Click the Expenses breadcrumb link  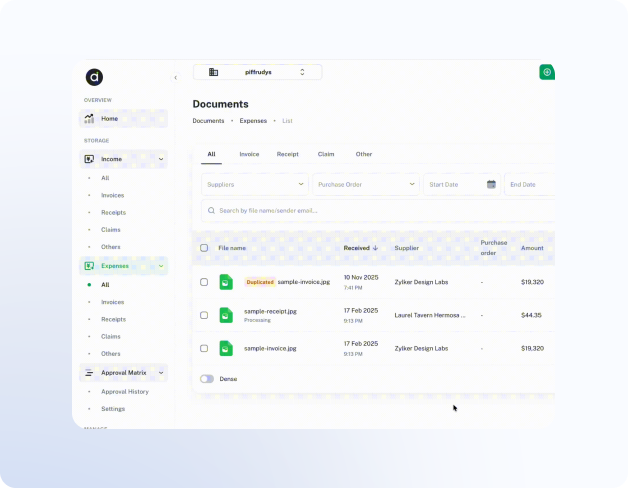[253, 121]
